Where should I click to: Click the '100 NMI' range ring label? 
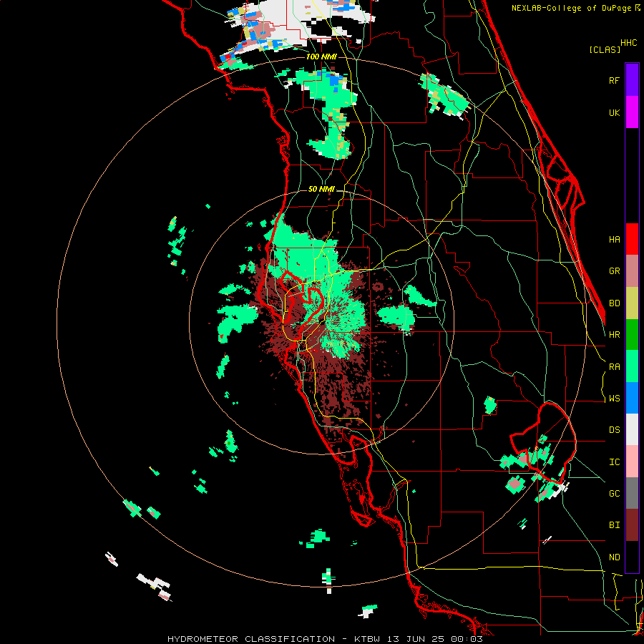[x=321, y=57]
